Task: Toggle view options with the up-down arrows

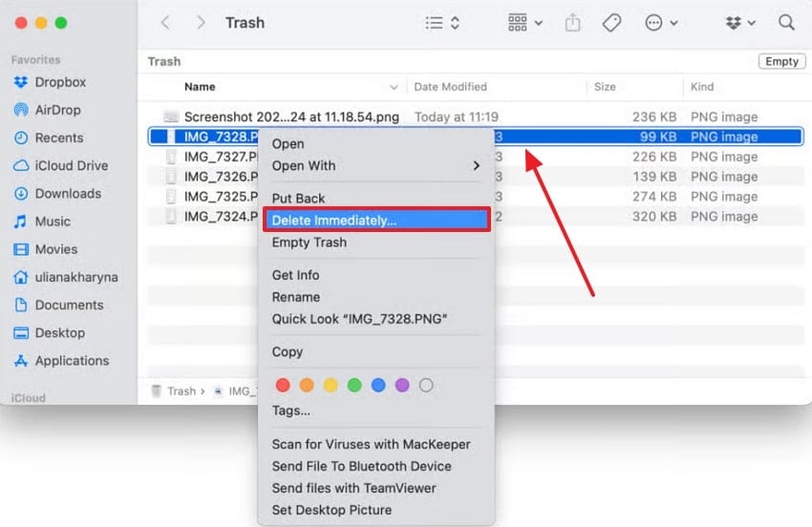Action: pyautogui.click(x=455, y=23)
